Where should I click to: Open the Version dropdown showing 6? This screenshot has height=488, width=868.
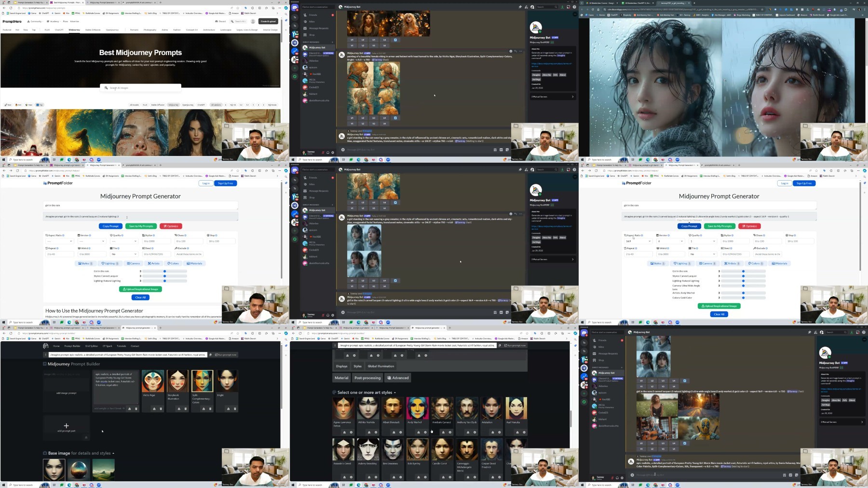click(671, 241)
